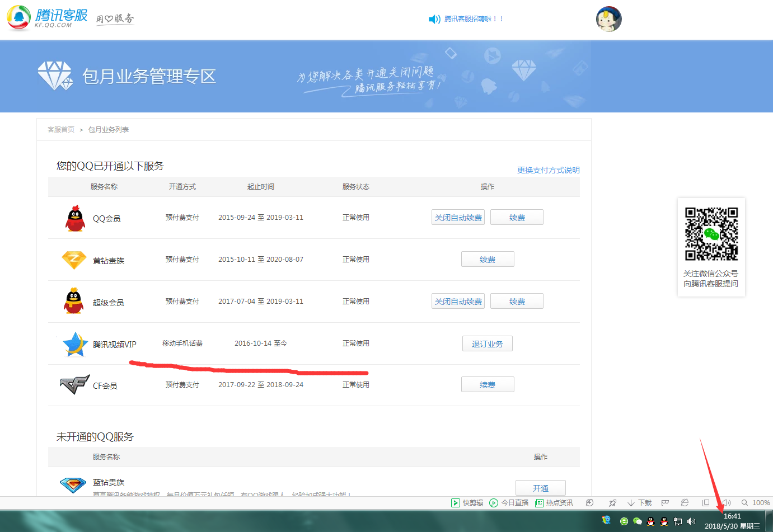The height and width of the screenshot is (532, 773).
Task: Click 开通 for 蓝钻贵族
Action: coord(541,488)
